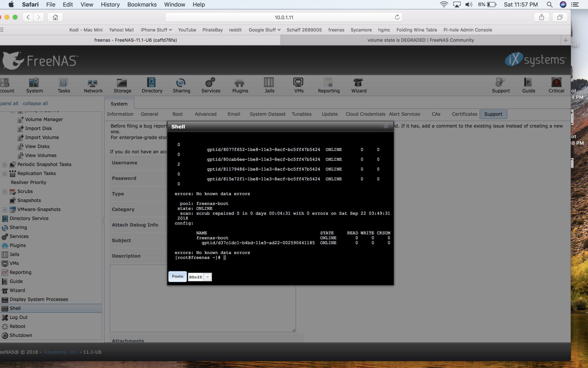Screen dimensions: 588x368
Task: Open the Reporting toolbar icon
Action: point(329,85)
